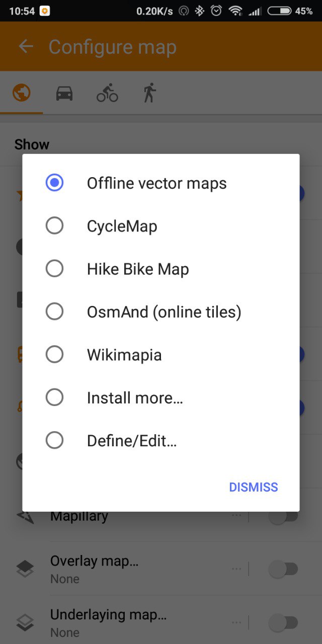
Task: Open the Overlay map… three-dot options
Action: point(236,569)
